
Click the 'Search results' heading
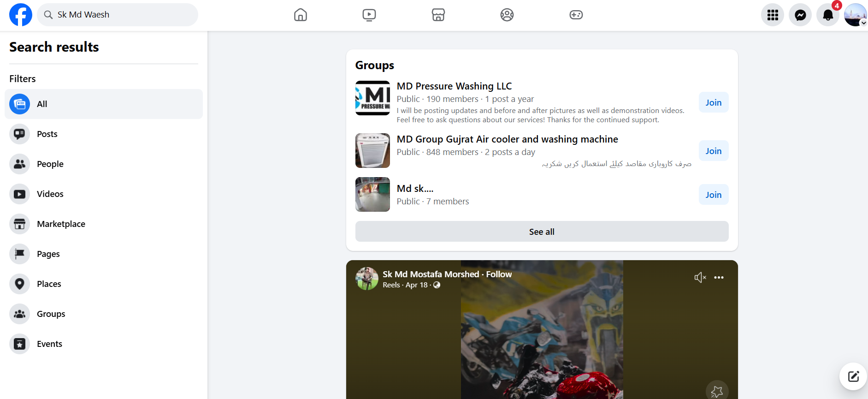(x=54, y=47)
